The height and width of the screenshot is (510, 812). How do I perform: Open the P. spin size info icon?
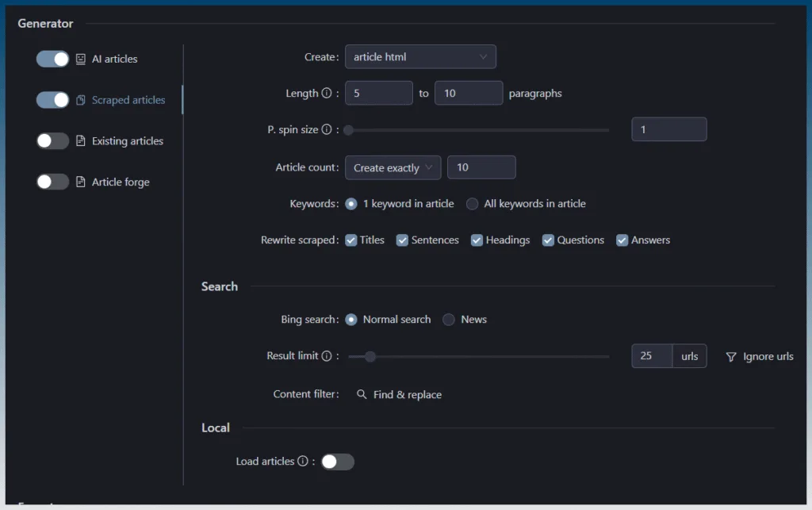point(326,129)
